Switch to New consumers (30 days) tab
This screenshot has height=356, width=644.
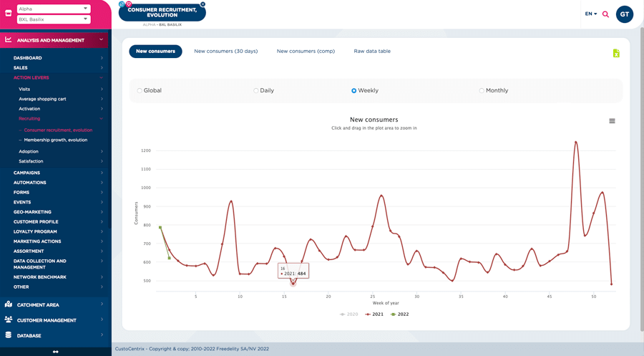click(x=225, y=52)
